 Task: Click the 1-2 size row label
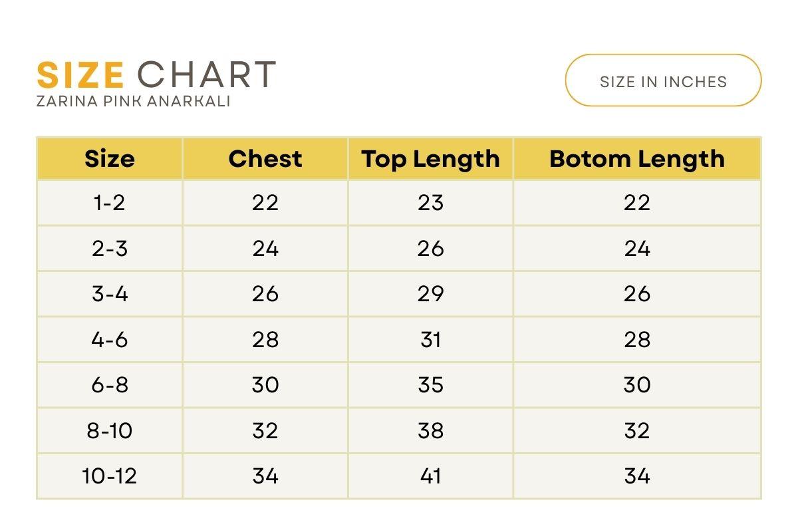click(110, 203)
